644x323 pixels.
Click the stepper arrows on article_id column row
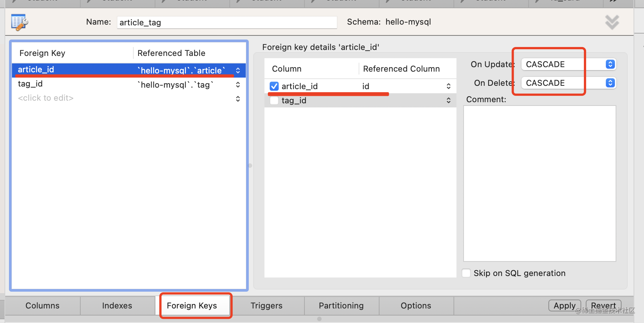pyautogui.click(x=448, y=86)
